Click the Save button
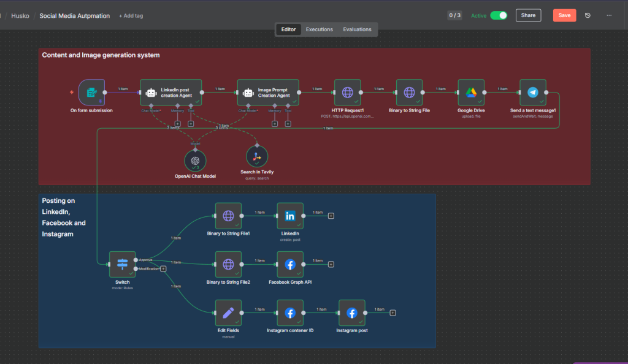Viewport: 628px width, 364px height. pos(564,15)
